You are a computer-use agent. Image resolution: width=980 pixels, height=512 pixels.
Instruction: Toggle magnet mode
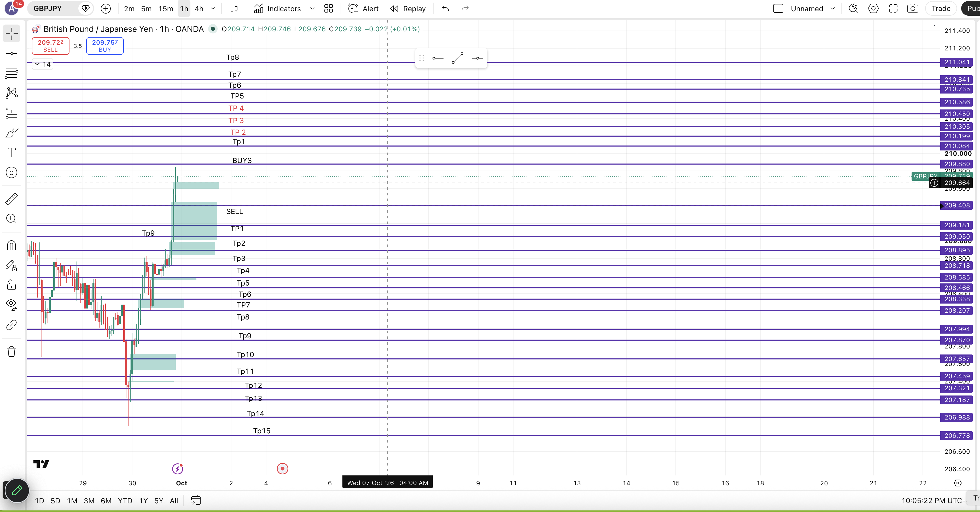point(11,245)
